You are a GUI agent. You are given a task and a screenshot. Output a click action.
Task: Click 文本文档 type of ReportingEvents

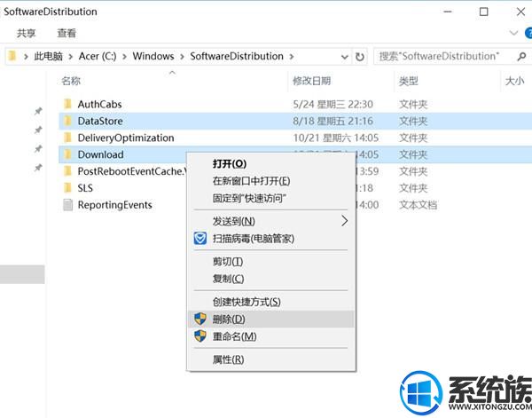pos(418,205)
